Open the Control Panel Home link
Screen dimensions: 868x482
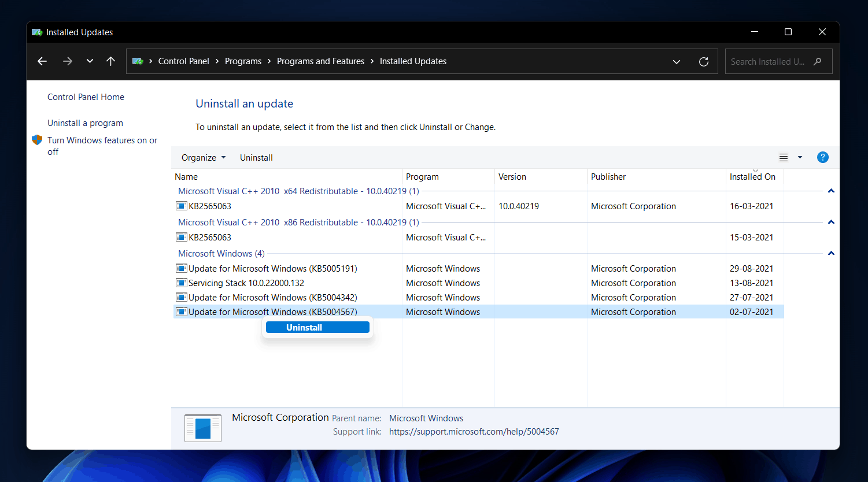click(x=86, y=97)
